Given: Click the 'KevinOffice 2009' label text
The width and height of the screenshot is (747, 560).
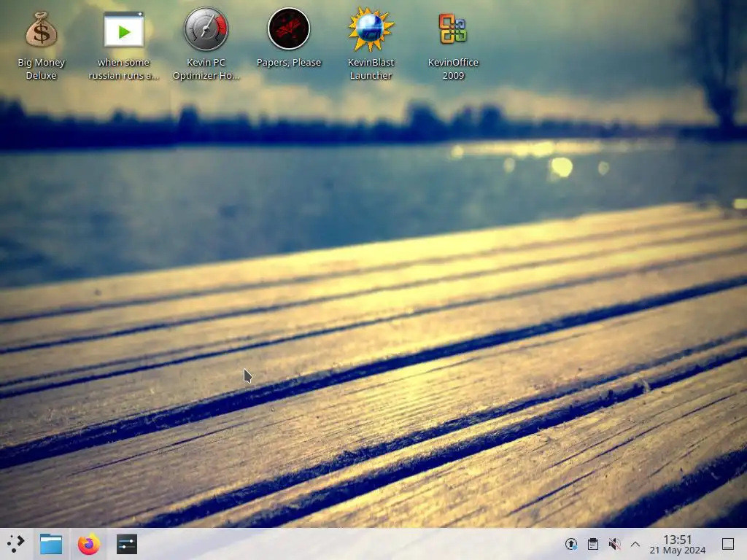Looking at the screenshot, I should (453, 69).
